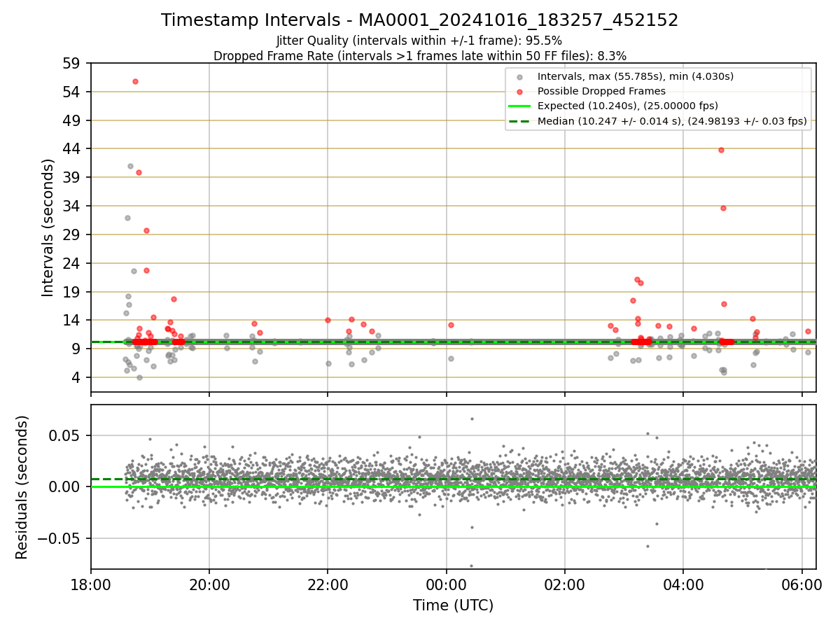Click the gray dot marker in the legend

(519, 76)
